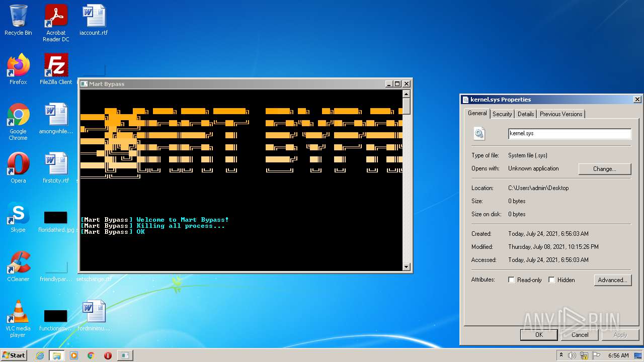Click the location path C:\Users\admin\Desktop

coord(538,188)
